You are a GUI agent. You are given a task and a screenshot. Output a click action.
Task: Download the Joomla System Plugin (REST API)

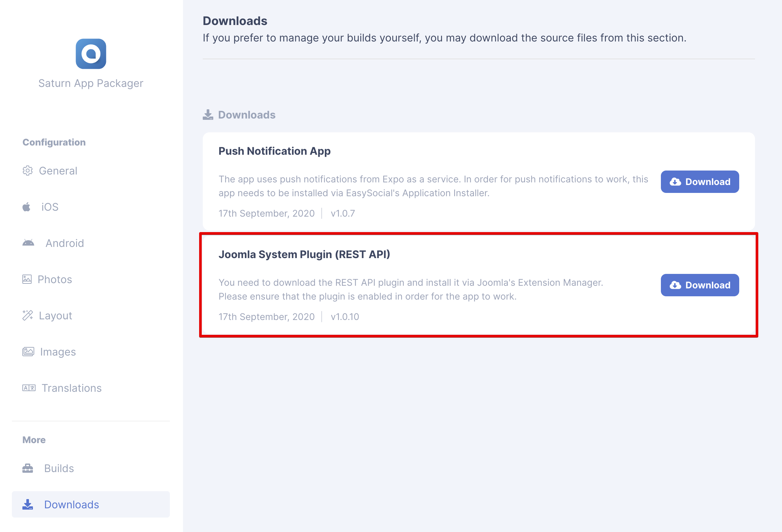point(700,285)
